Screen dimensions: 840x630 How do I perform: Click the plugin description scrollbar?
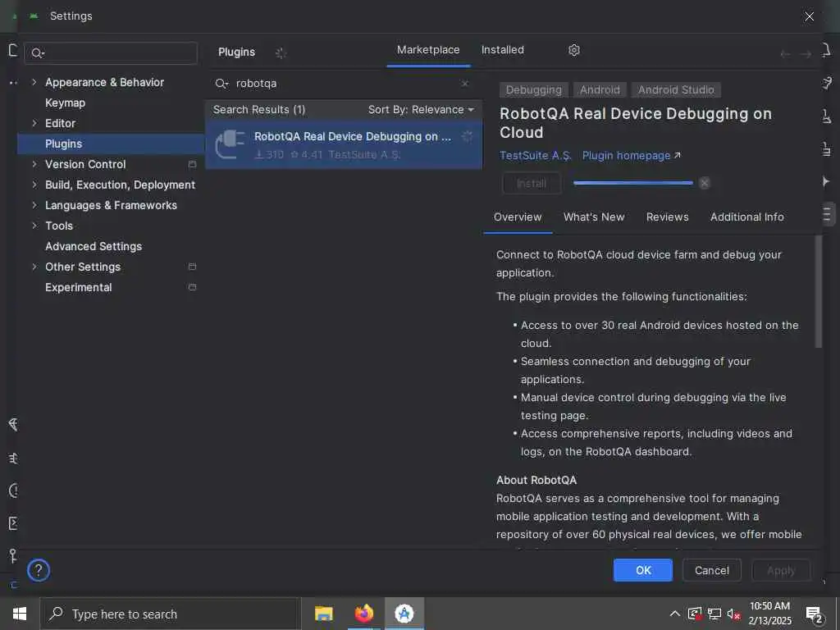[818, 292]
